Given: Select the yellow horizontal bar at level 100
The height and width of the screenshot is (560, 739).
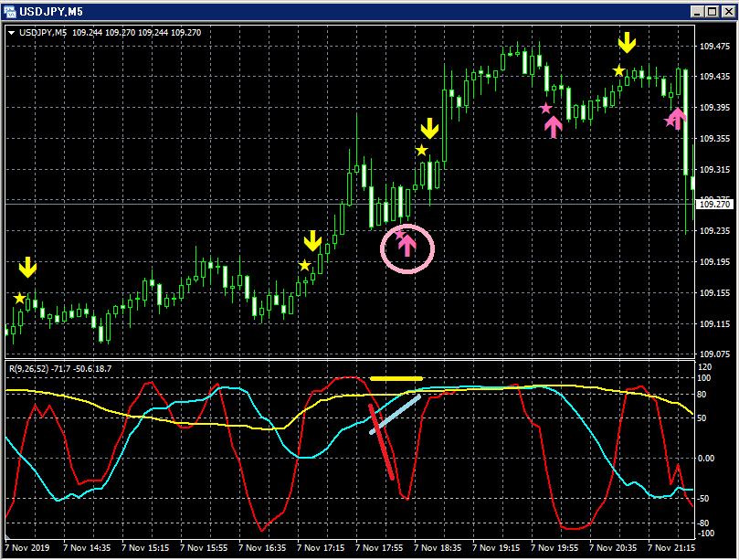Looking at the screenshot, I should (x=396, y=378).
